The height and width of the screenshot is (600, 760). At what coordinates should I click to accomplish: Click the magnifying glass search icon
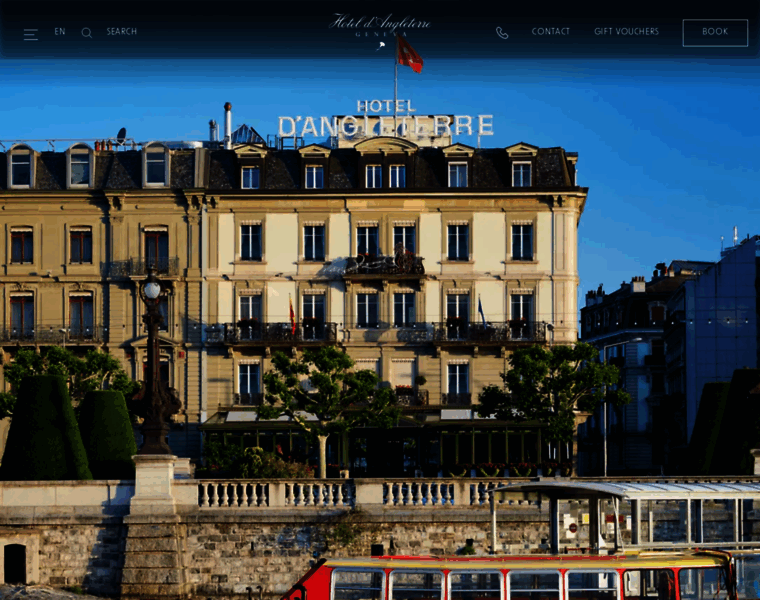87,32
